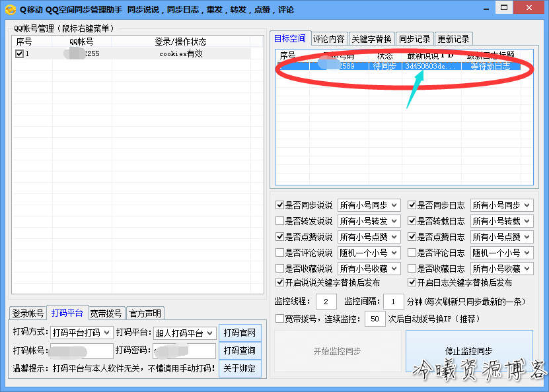Toggle the 是否转载日志 checkbox

[x=412, y=221]
